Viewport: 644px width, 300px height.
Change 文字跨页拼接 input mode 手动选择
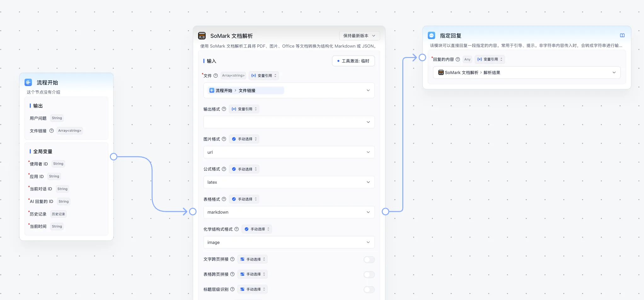(253, 259)
